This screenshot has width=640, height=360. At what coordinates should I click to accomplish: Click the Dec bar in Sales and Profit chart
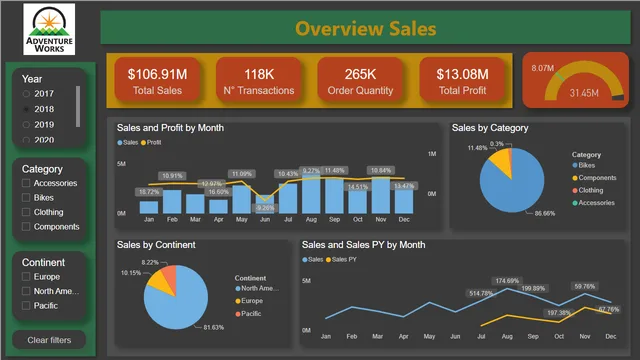(x=404, y=201)
